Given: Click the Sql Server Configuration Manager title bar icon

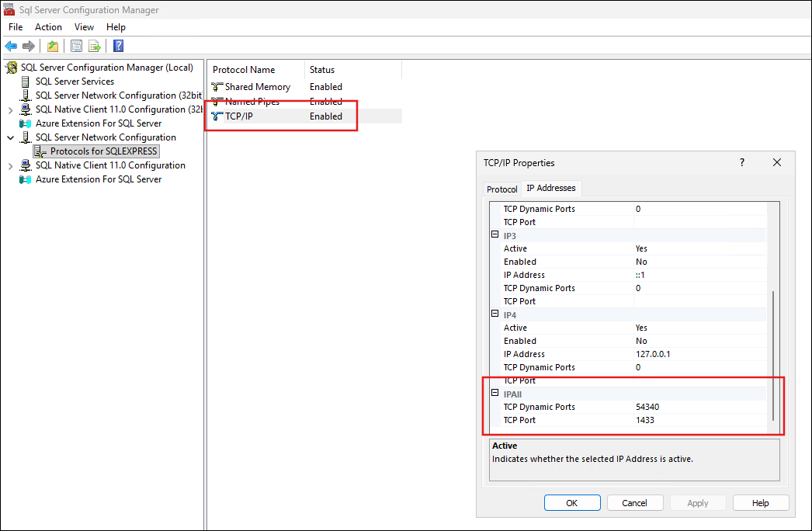Looking at the screenshot, I should tap(9, 9).
